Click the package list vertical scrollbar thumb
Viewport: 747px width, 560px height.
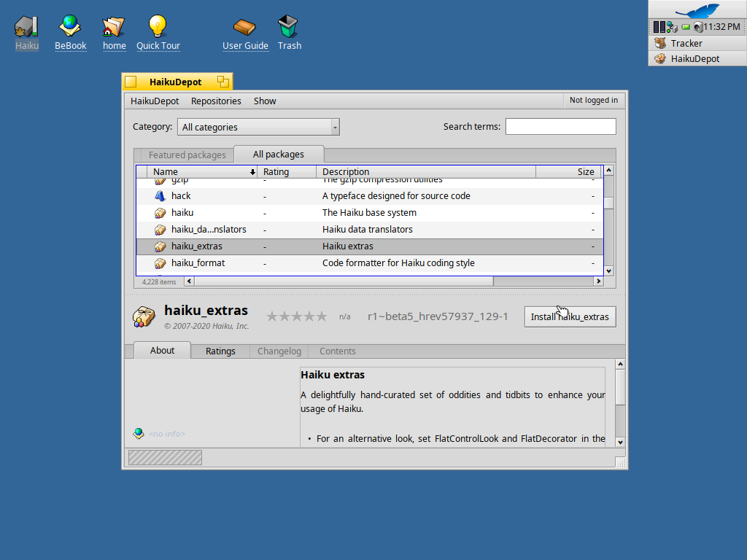(x=609, y=203)
